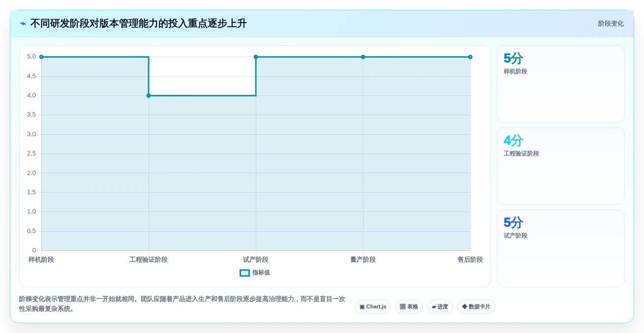
Task: Click the y-axis value 5.0
Action: [31, 57]
